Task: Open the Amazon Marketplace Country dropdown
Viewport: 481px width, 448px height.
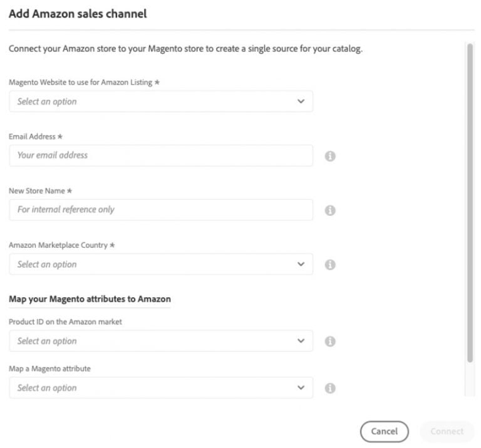Action: pyautogui.click(x=161, y=264)
